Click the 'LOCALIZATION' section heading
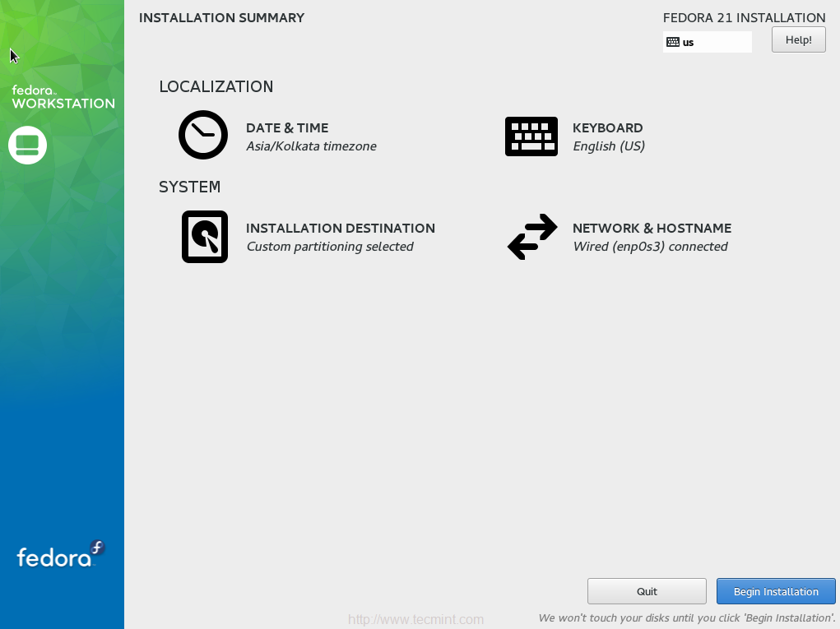Screen dimensions: 840x629 tap(216, 86)
